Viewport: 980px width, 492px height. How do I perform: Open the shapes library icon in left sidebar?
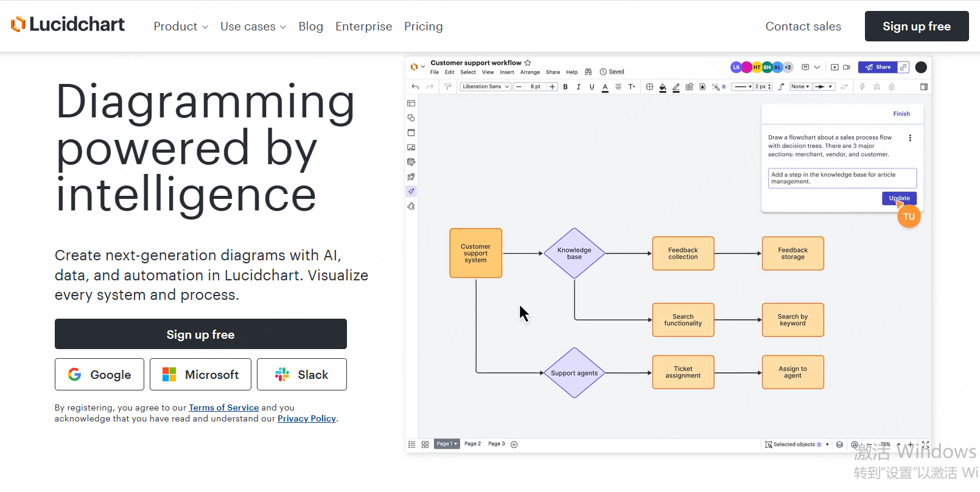tap(411, 118)
